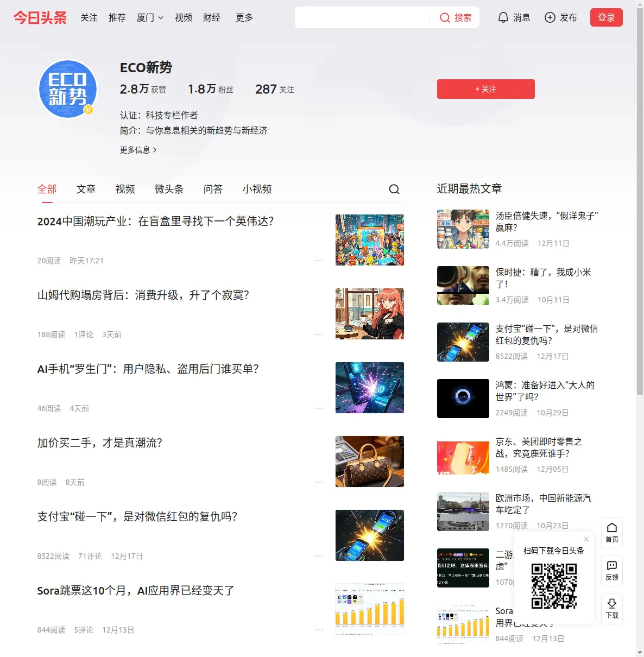
Task: Open hot article 欧洲市场，中国新能源汽车吃定了
Action: [x=543, y=504]
